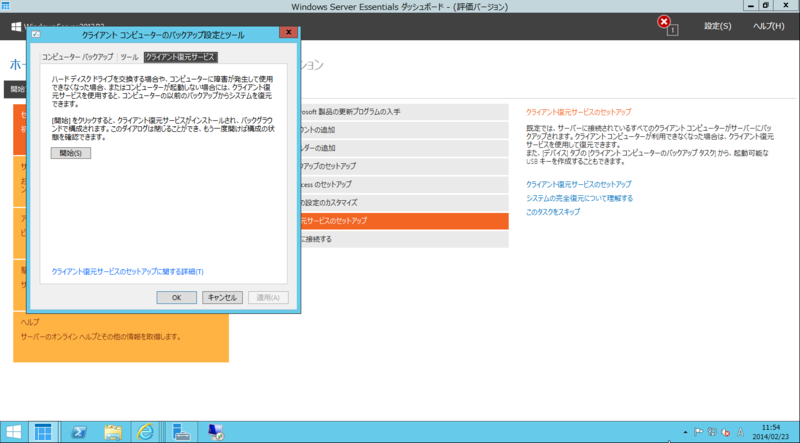Open ヘルプ(H) menu in header

pos(768,26)
